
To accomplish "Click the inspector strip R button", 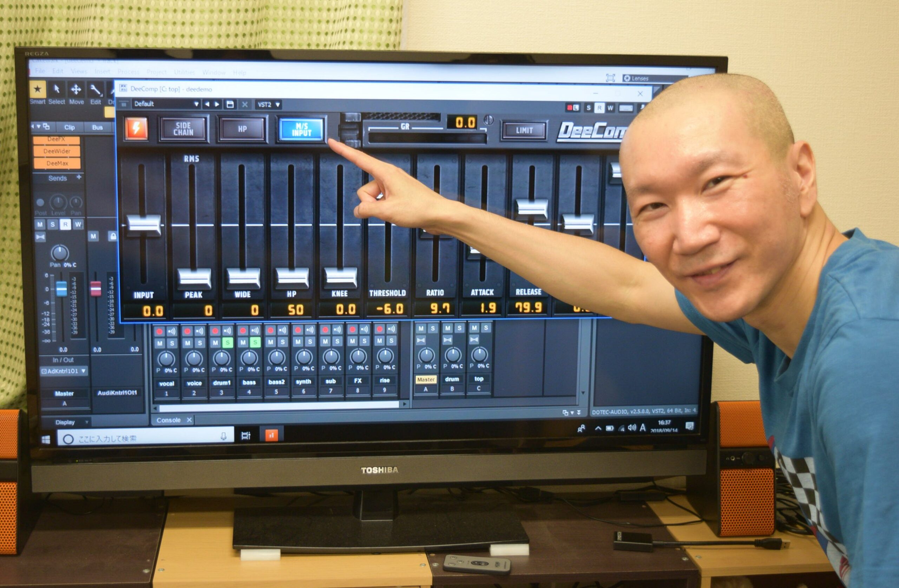I will tap(65, 224).
